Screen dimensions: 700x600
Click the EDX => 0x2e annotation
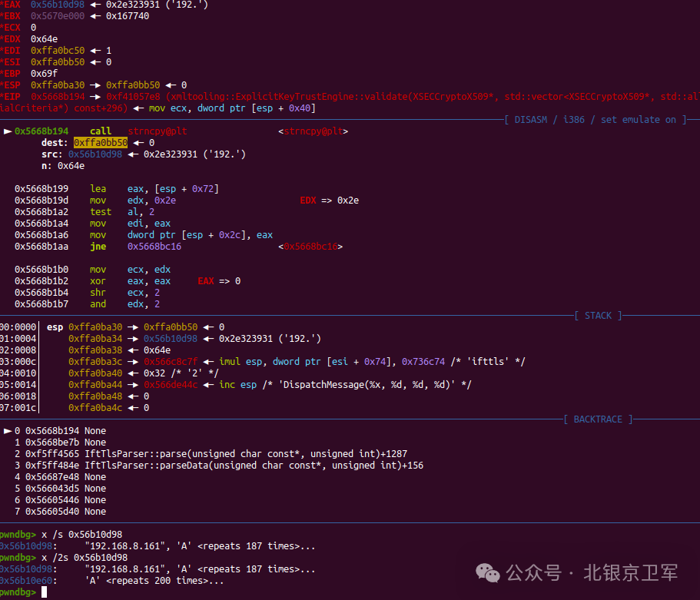330,201
